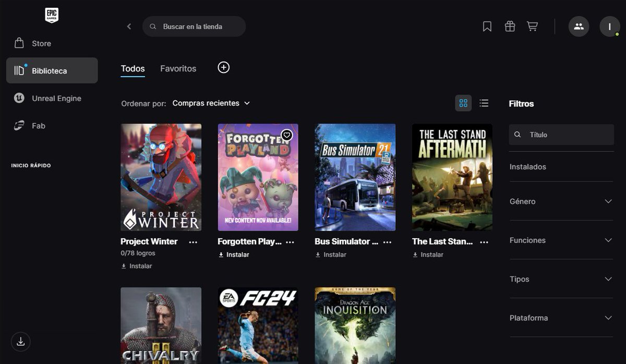
Task: Open the shopping cart icon
Action: point(532,26)
